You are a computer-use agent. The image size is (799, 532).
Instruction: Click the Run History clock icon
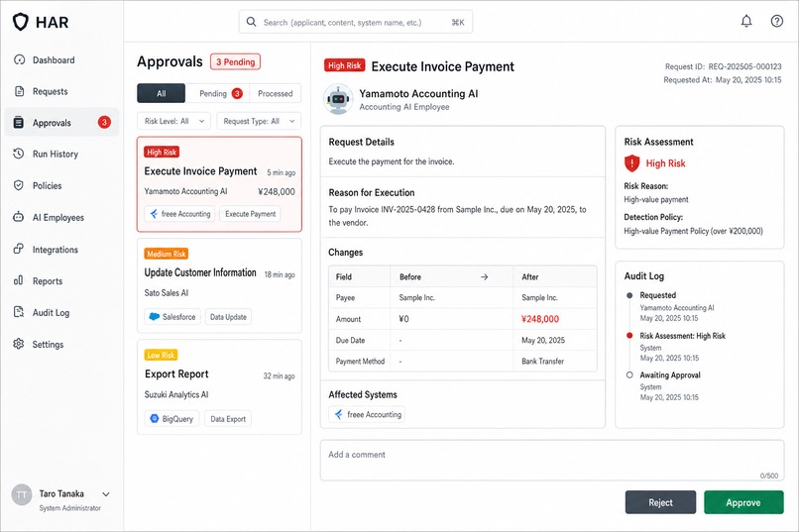click(19, 154)
